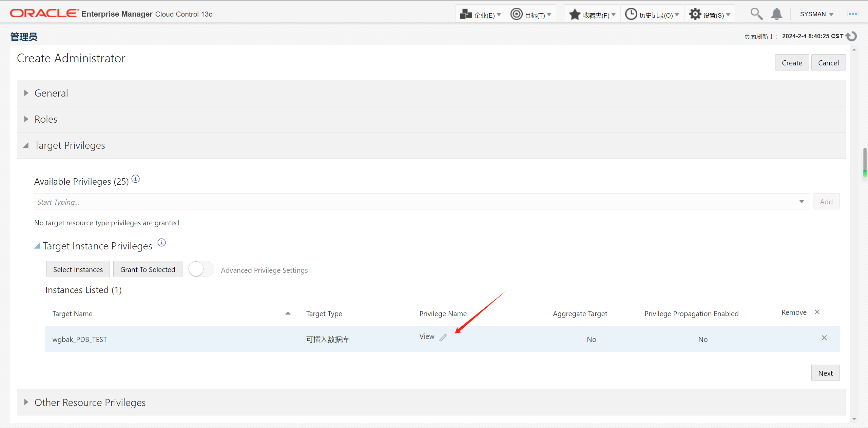Click the Create button
868x428 pixels.
(792, 63)
